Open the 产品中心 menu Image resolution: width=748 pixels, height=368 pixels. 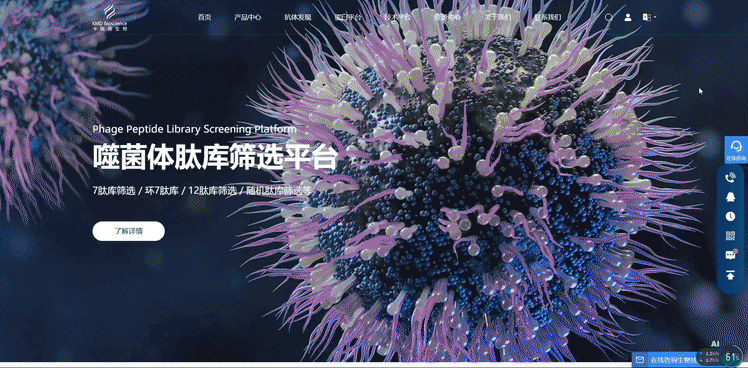tap(248, 17)
